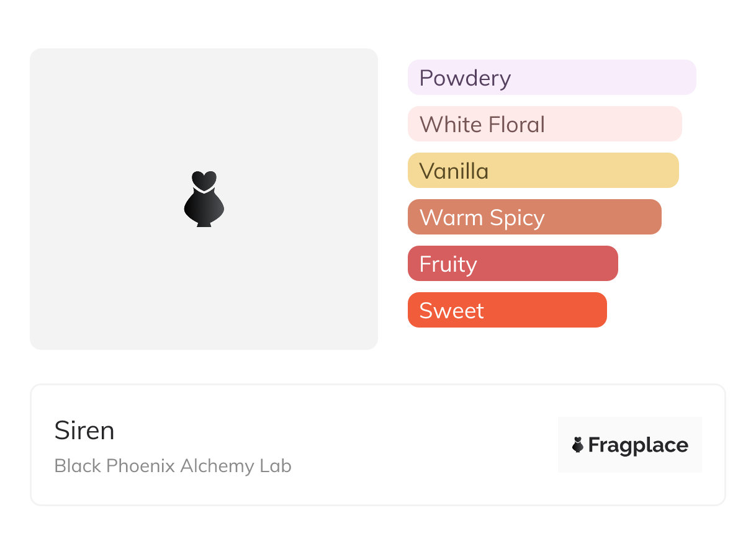Click the 'Vanilla' text label
The height and width of the screenshot is (536, 756).
point(454,171)
